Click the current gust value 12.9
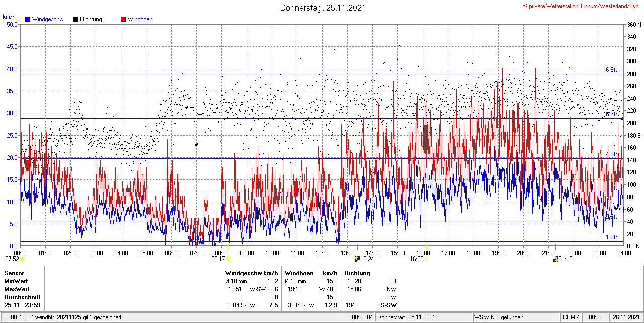This screenshot has height=323, width=644. [331, 305]
